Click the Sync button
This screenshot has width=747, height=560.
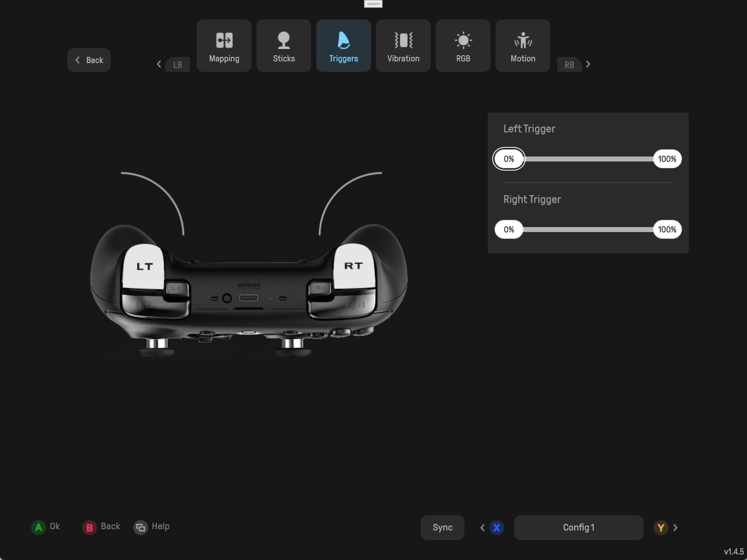[x=442, y=528]
